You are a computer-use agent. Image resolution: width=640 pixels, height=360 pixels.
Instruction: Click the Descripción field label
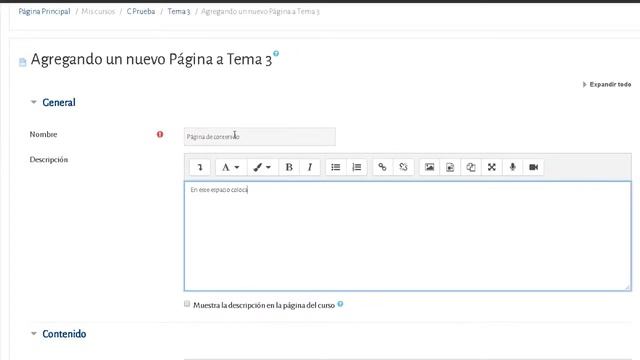coord(49,160)
